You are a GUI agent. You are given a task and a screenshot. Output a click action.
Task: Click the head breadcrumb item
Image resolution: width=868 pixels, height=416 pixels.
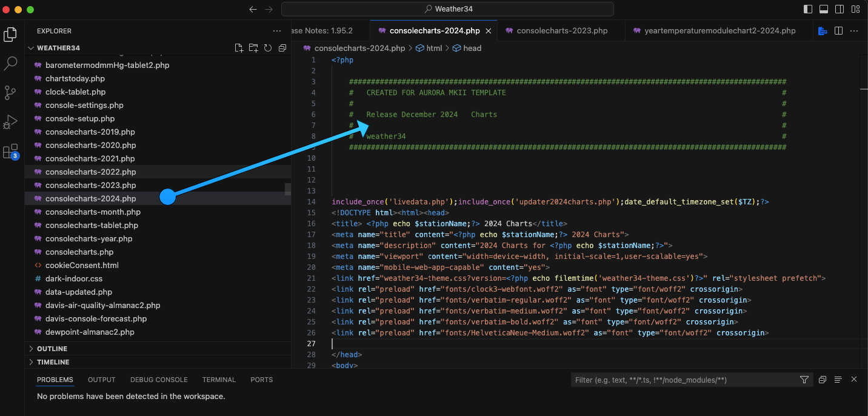click(467, 48)
